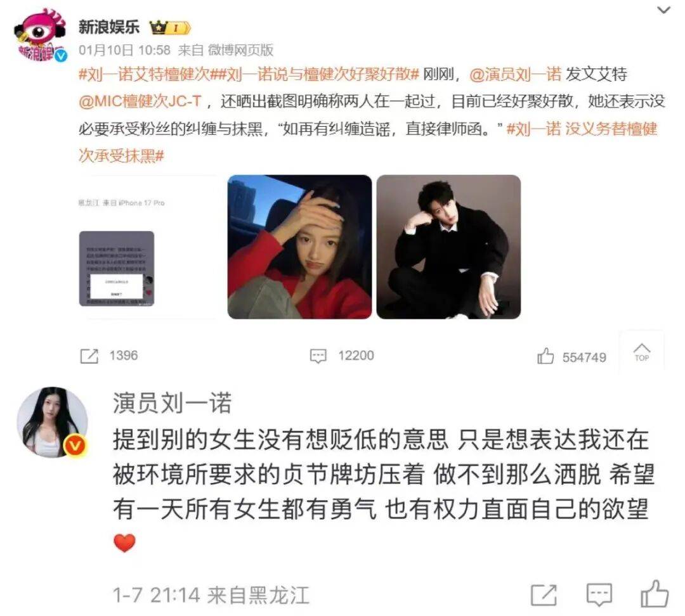Open the @MIC檀健次JC-T mention
This screenshot has width=685, height=616.
pyautogui.click(x=140, y=101)
